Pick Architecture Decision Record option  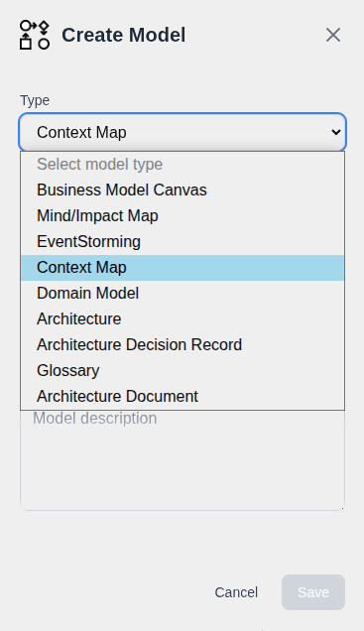click(182, 345)
